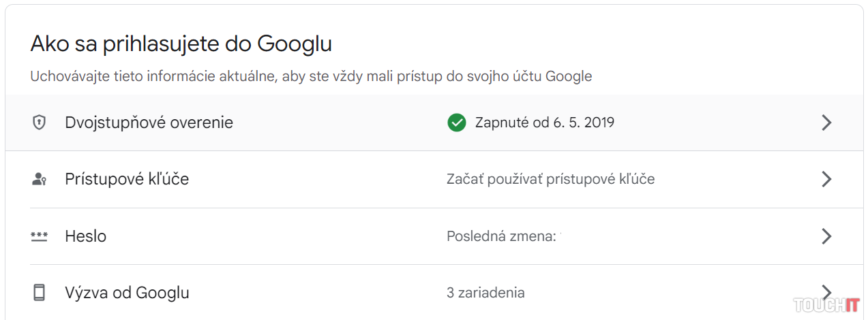The height and width of the screenshot is (320, 868).
Task: Click the 'Posledná zmena' password info
Action: point(500,236)
